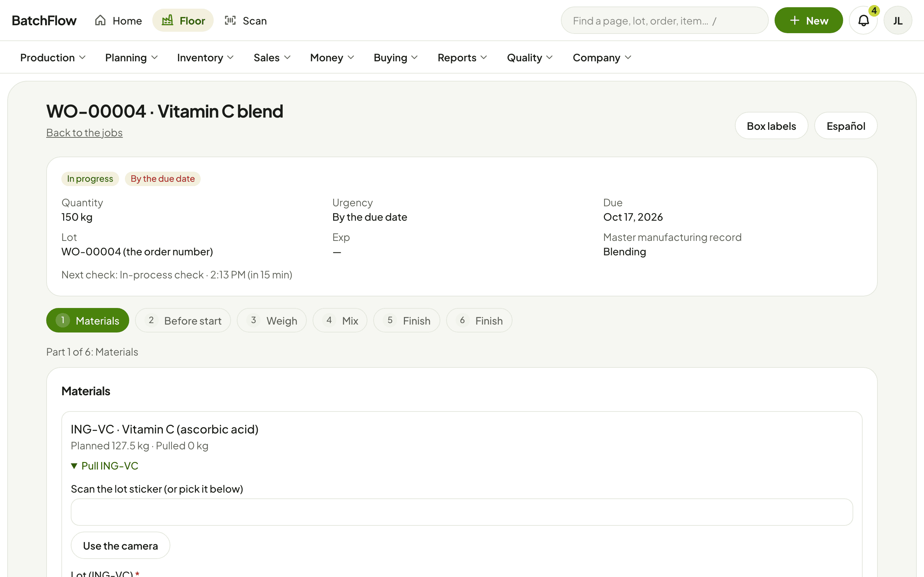Expand the Production dropdown menu
This screenshot has height=577, width=924.
coord(53,58)
